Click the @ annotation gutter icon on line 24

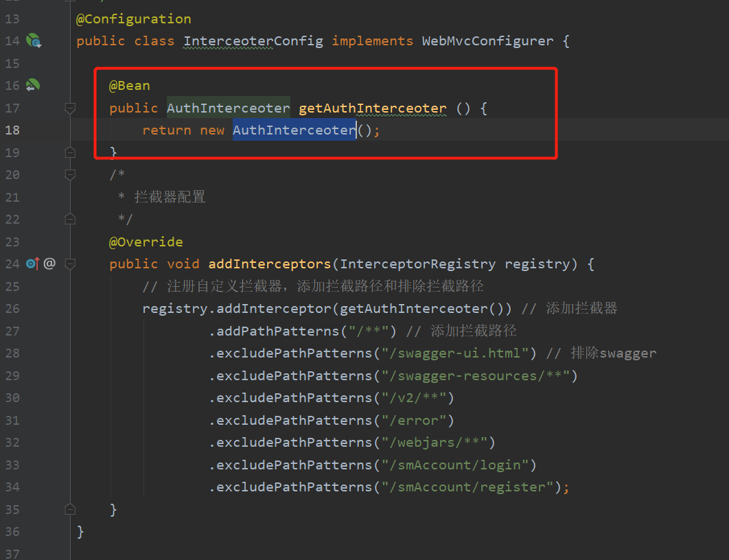[49, 264]
